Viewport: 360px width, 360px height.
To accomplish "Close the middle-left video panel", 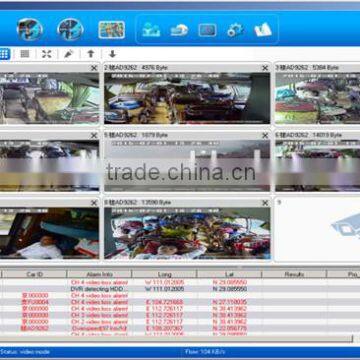I will [x=94, y=136].
